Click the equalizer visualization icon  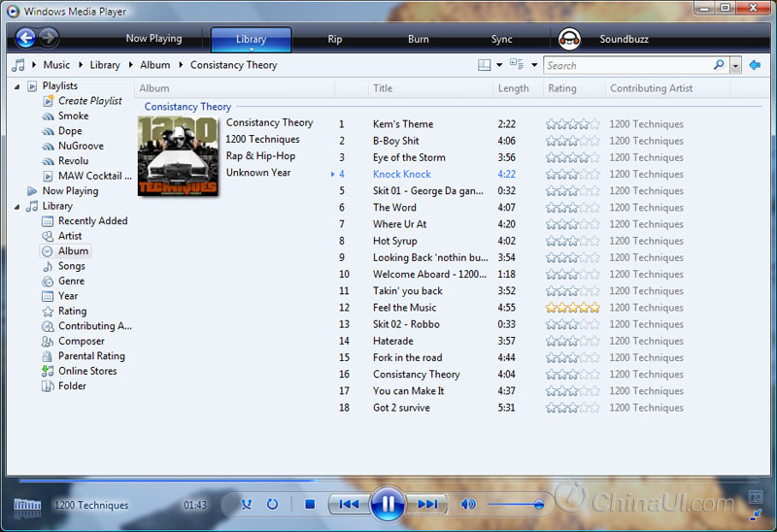click(x=27, y=507)
